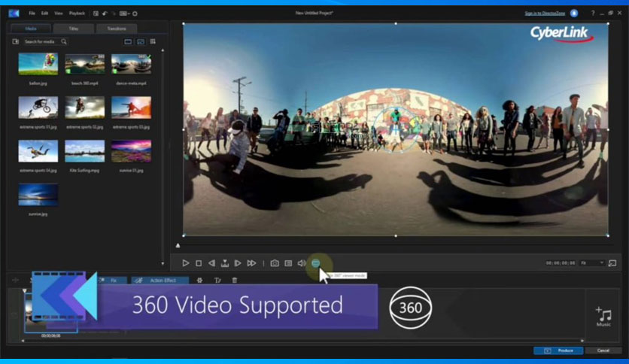Select the first library view mode icon

pos(128,41)
